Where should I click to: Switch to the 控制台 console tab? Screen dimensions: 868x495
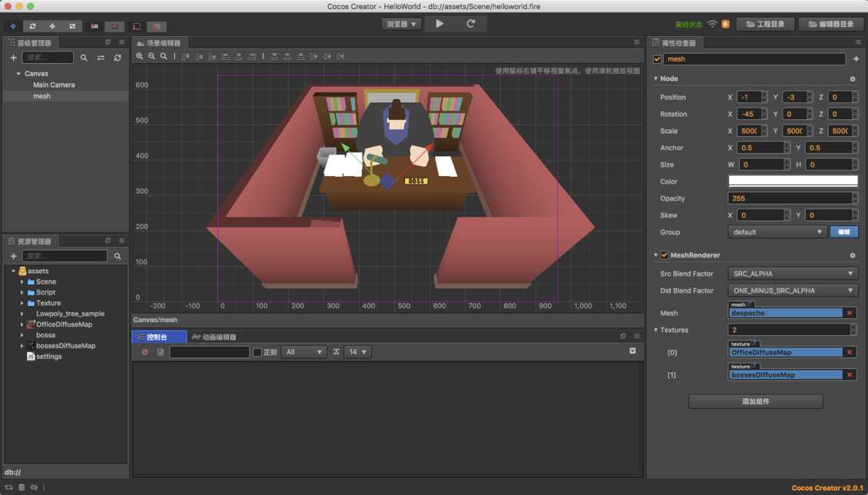click(159, 337)
